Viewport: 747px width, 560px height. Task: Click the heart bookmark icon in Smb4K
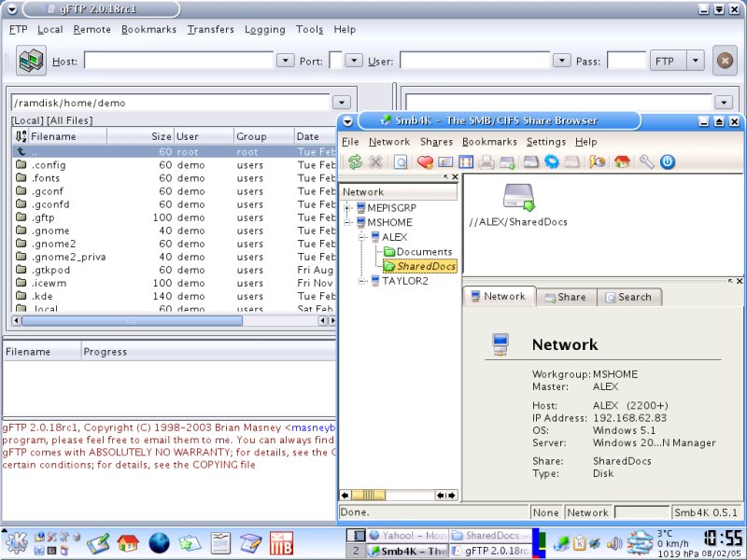click(x=425, y=162)
